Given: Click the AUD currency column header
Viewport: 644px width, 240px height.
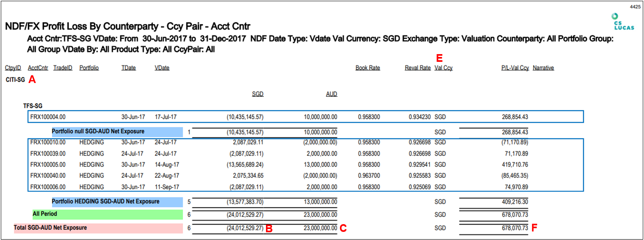Looking at the screenshot, I should point(331,94).
